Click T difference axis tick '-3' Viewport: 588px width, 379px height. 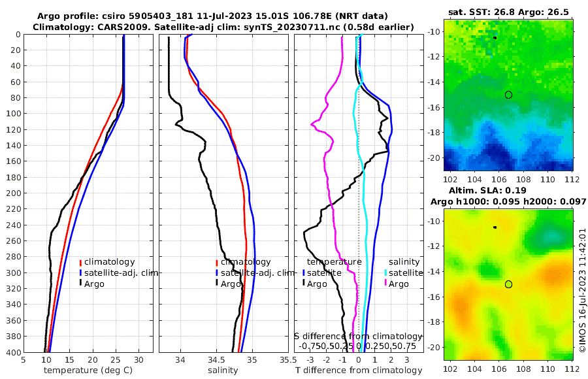(310, 360)
